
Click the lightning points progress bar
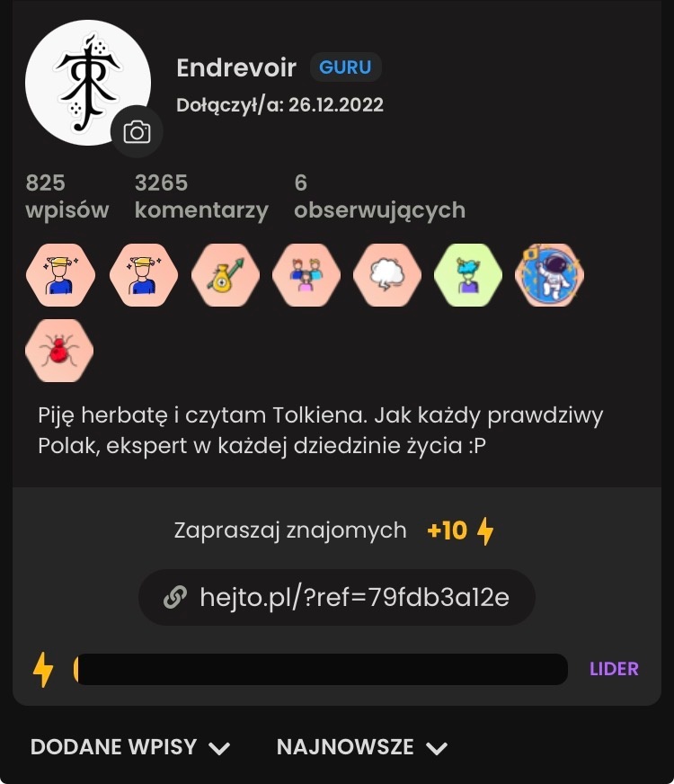pos(320,669)
